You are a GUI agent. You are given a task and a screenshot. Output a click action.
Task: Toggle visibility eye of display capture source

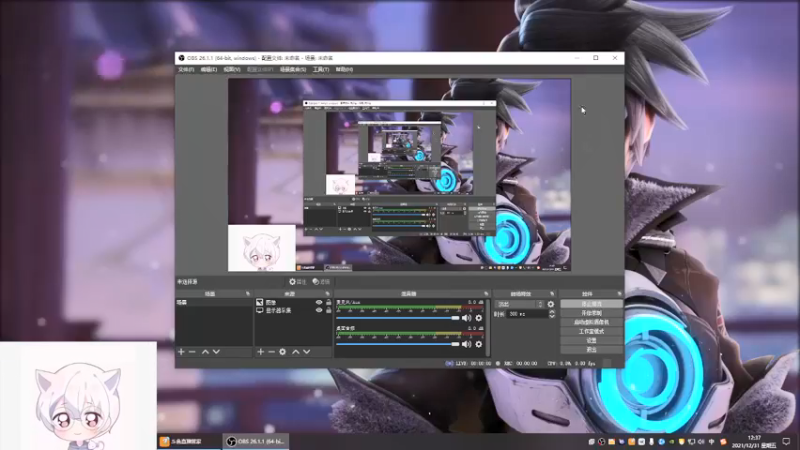[x=319, y=310]
